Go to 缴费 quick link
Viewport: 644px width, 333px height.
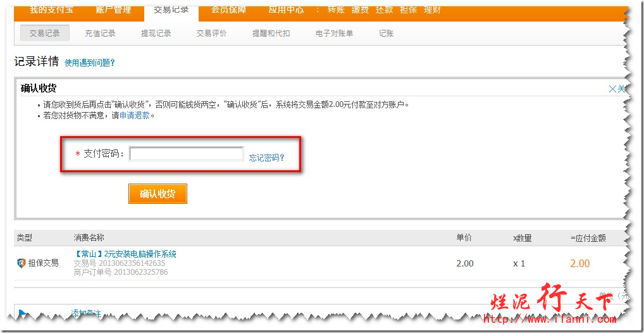pos(360,10)
